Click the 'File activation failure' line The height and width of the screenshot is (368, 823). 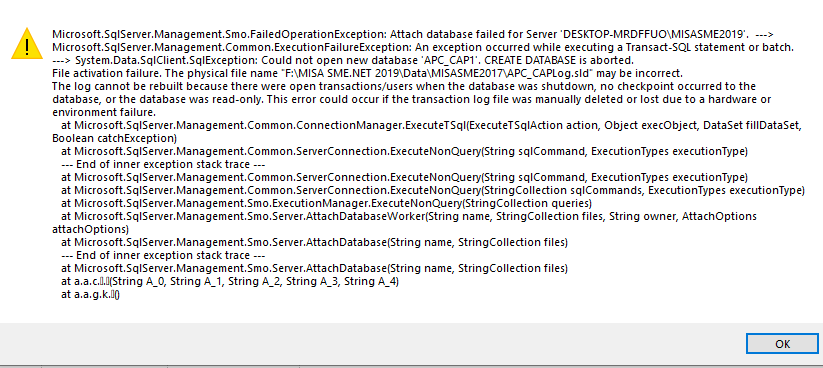click(x=367, y=73)
